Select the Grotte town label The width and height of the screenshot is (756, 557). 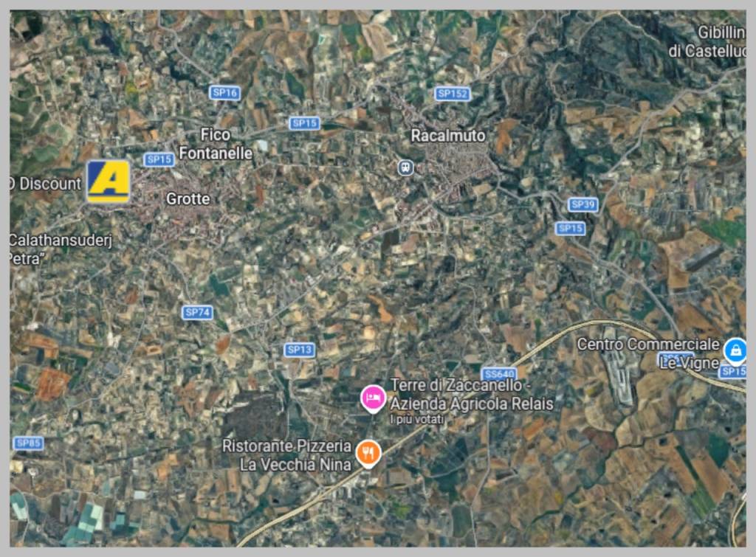[x=188, y=198]
